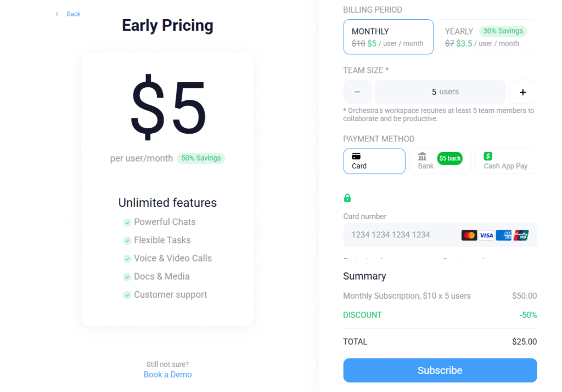
Task: Decrease team size with minus button
Action: click(357, 92)
